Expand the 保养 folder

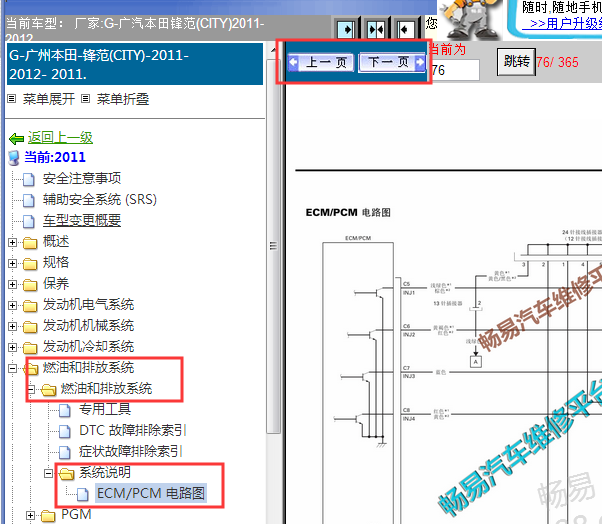[x=12, y=284]
